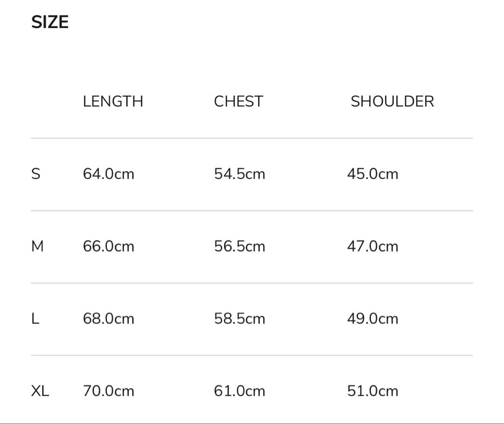Select the CHEST column header
Viewport: 504px width, 424px height.
[x=238, y=101]
